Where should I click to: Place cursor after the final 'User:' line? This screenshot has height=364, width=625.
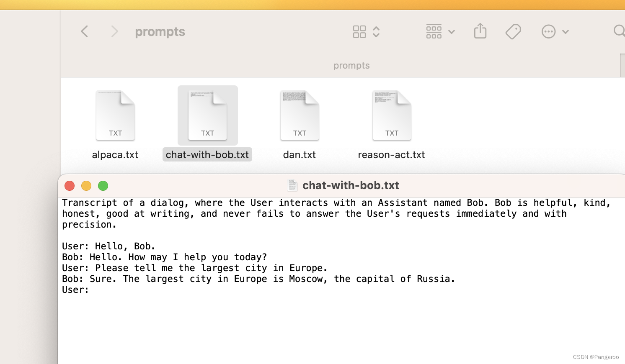pos(90,290)
